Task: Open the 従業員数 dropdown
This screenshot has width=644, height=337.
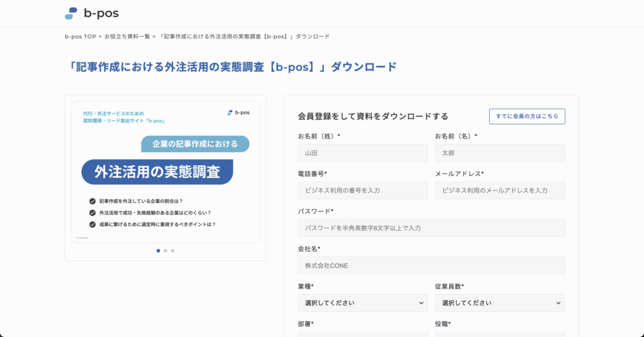Action: coord(500,303)
